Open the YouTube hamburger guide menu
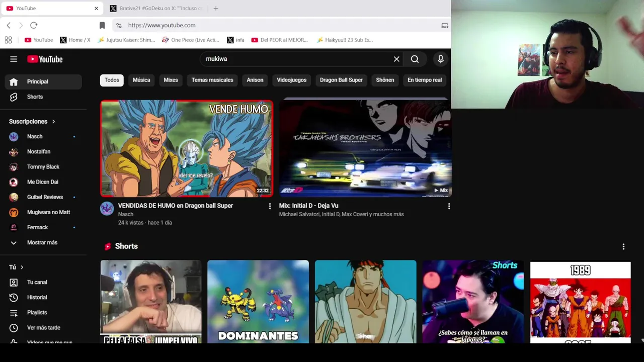This screenshot has height=362, width=644. click(14, 59)
